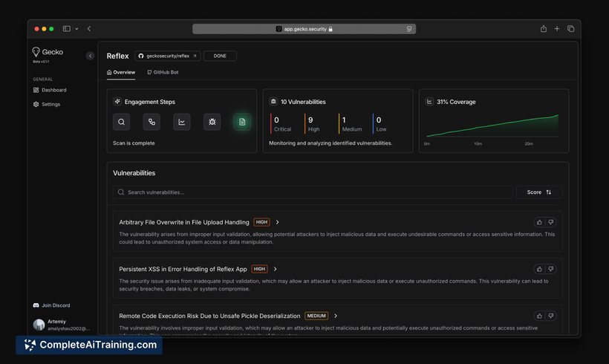Click the Safari share icon
Screen dimensions: 609x364
[x=544, y=29]
